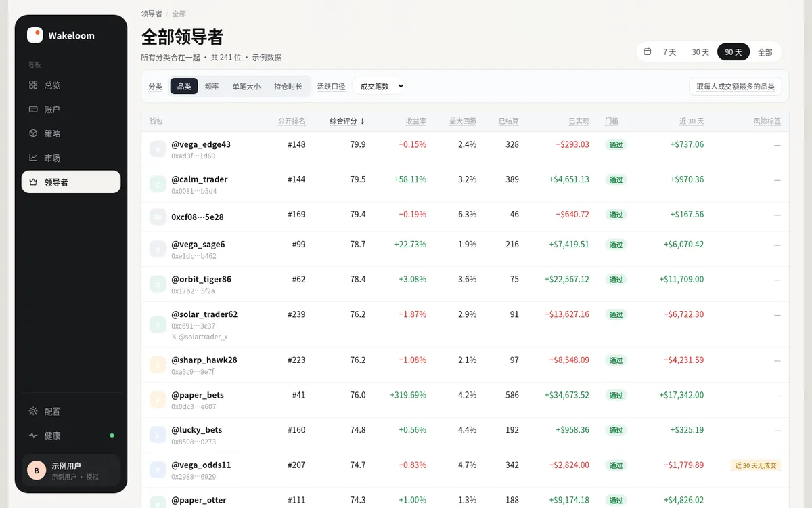The height and width of the screenshot is (508, 812).
Task: Click avatar of @lucky_bets
Action: click(x=158, y=435)
